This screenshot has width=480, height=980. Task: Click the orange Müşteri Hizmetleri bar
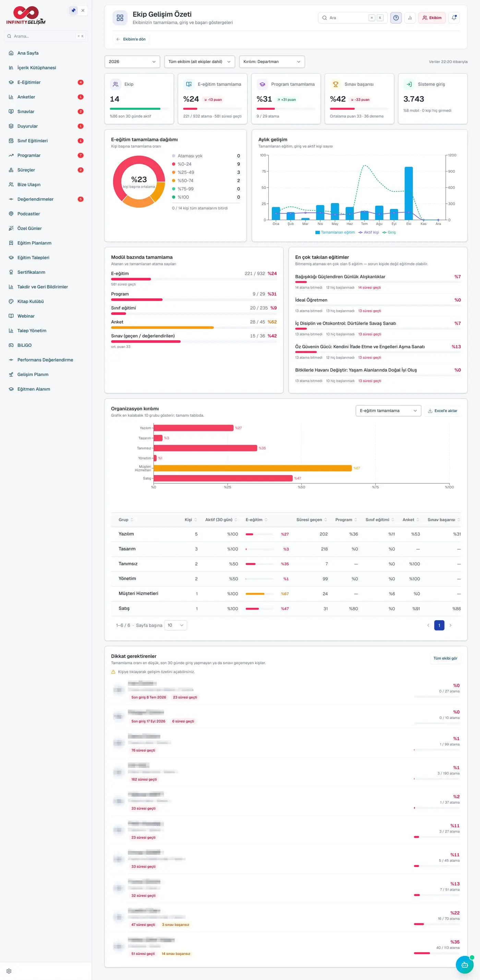(253, 468)
